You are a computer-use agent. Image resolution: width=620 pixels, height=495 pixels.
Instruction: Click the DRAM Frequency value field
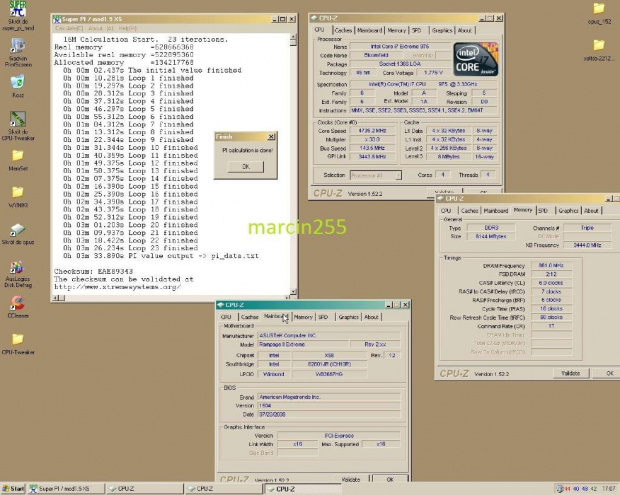coord(551,266)
